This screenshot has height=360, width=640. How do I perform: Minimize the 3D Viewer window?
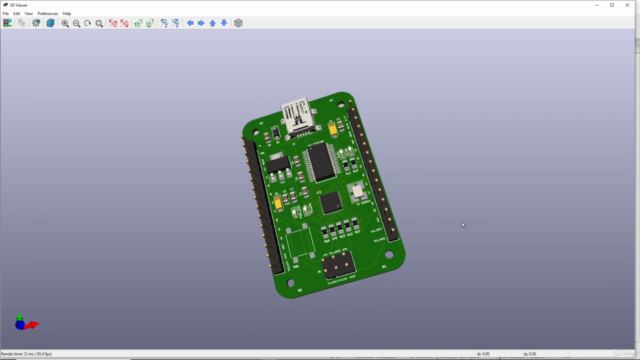tap(597, 5)
